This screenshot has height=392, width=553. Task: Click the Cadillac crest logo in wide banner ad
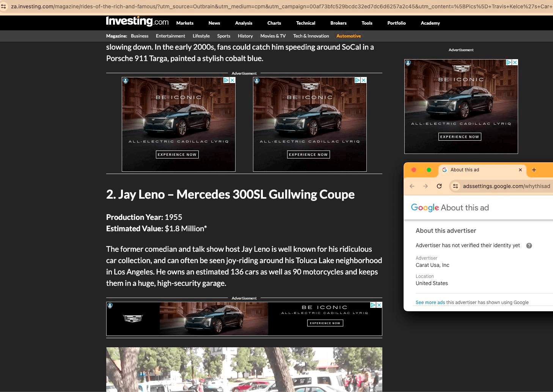(133, 318)
